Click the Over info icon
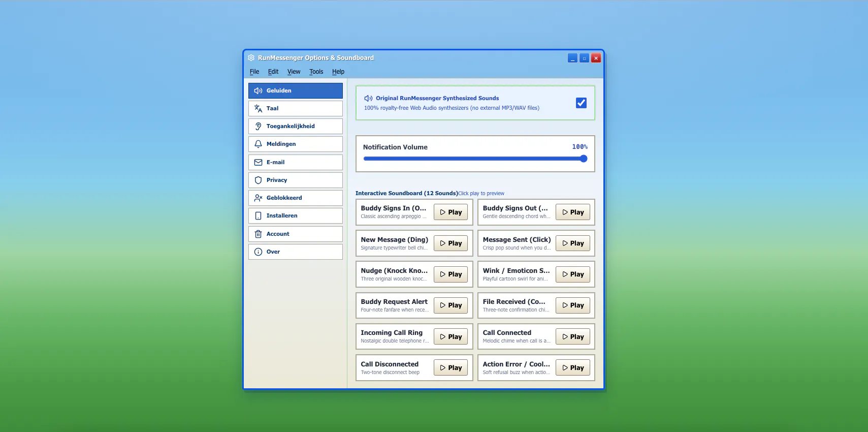The height and width of the screenshot is (432, 868). coord(258,252)
